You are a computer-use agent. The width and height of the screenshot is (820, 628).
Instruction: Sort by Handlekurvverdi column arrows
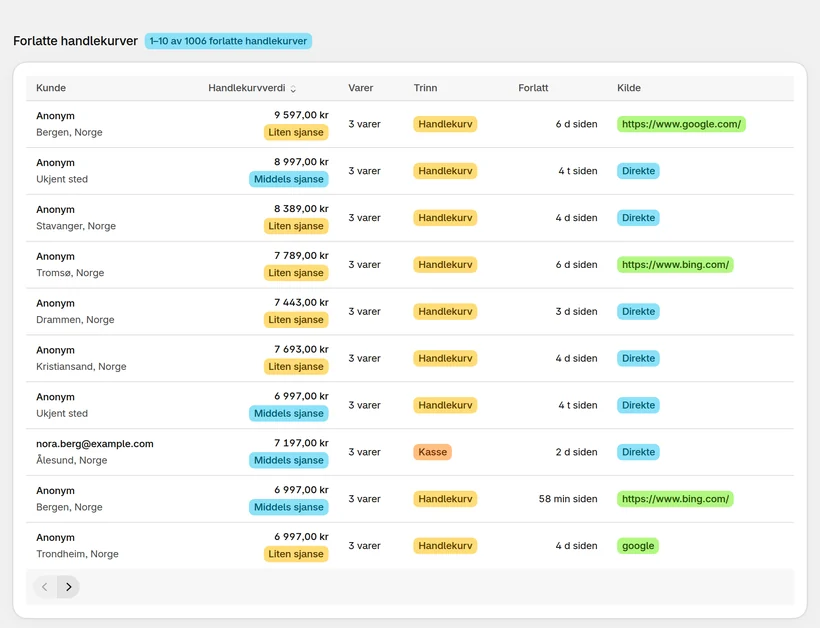293,88
